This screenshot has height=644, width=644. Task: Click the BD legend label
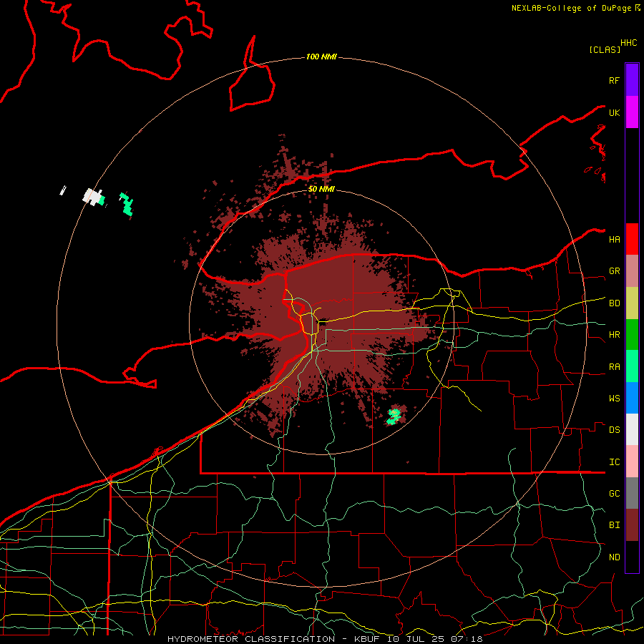coord(614,303)
